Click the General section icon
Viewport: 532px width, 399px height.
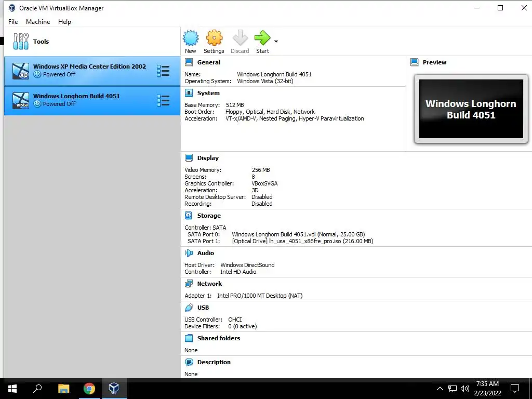(x=189, y=62)
